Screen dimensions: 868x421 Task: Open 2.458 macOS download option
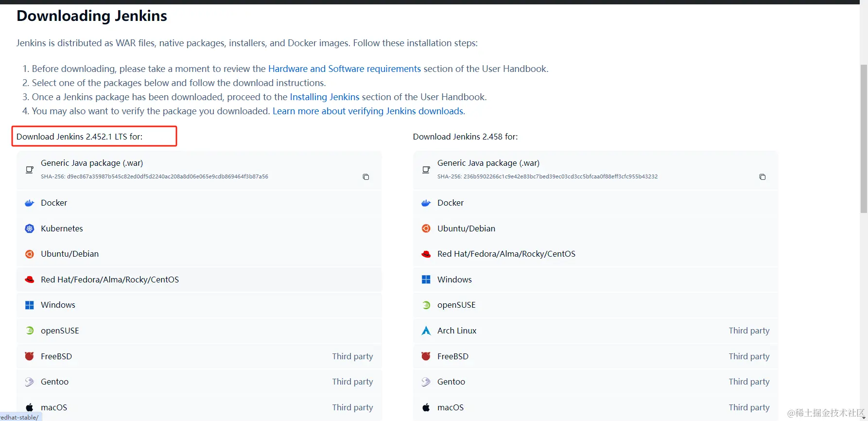click(596, 407)
